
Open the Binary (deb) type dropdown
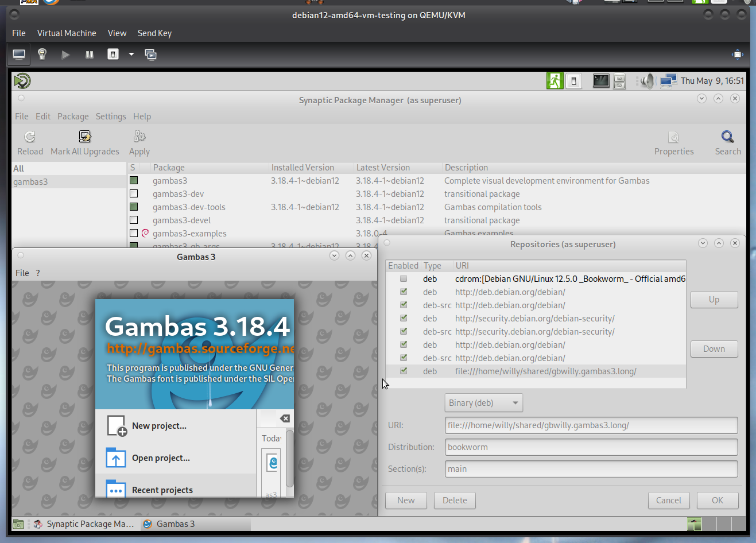click(483, 403)
